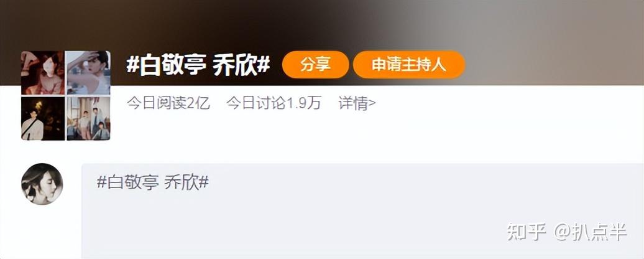Click the arrow chevron after 详情
Screen dimensions: 644x259
(x=372, y=103)
